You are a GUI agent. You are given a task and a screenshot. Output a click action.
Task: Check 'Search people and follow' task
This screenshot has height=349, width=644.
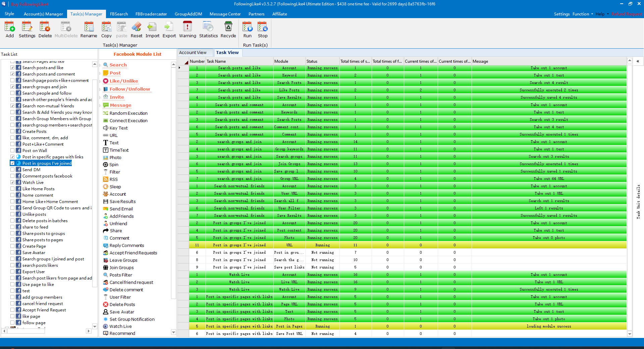click(12, 93)
